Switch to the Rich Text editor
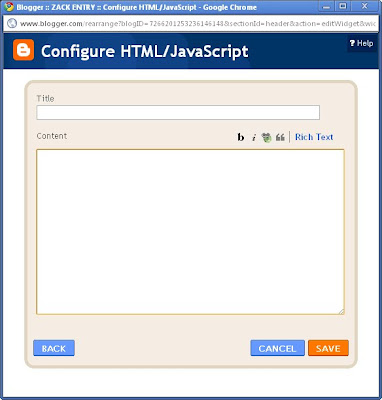The height and width of the screenshot is (400, 382). click(314, 137)
